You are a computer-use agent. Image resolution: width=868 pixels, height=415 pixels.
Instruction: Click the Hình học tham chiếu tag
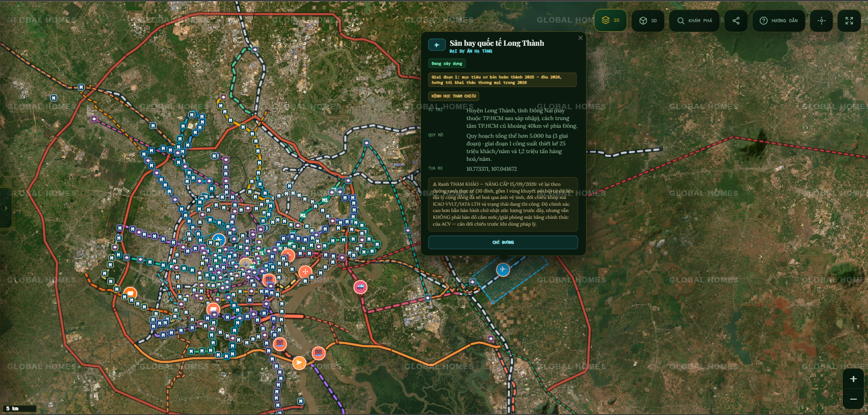click(x=453, y=96)
